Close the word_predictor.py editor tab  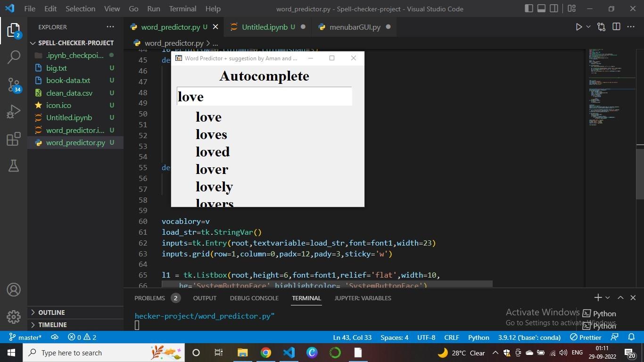[x=215, y=27]
